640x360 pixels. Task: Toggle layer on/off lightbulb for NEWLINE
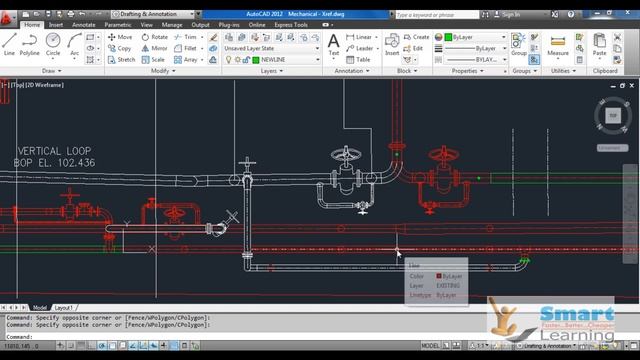(229, 60)
